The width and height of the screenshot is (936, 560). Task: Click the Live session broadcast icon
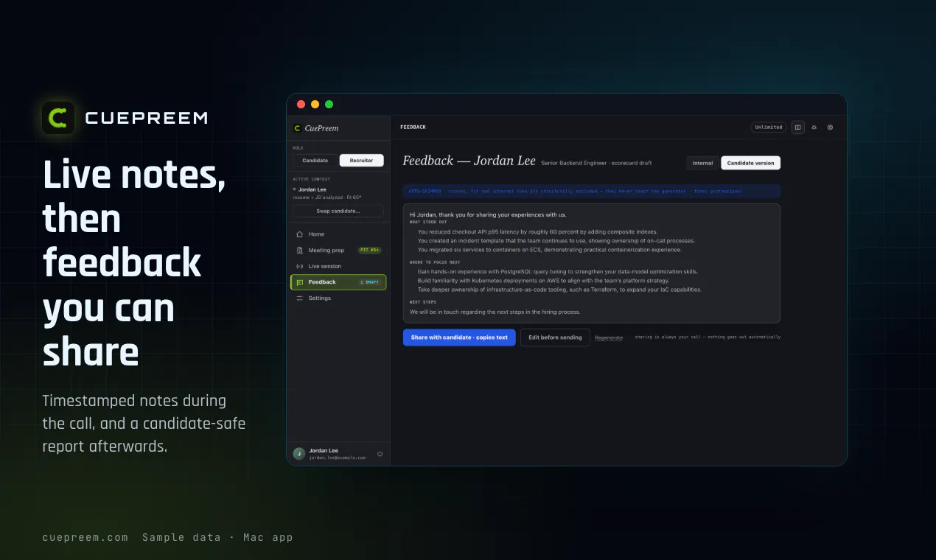coord(299,266)
